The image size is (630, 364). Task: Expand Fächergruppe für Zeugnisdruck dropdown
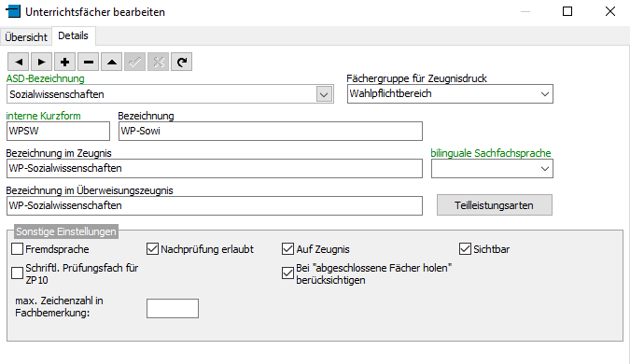pyautogui.click(x=545, y=94)
